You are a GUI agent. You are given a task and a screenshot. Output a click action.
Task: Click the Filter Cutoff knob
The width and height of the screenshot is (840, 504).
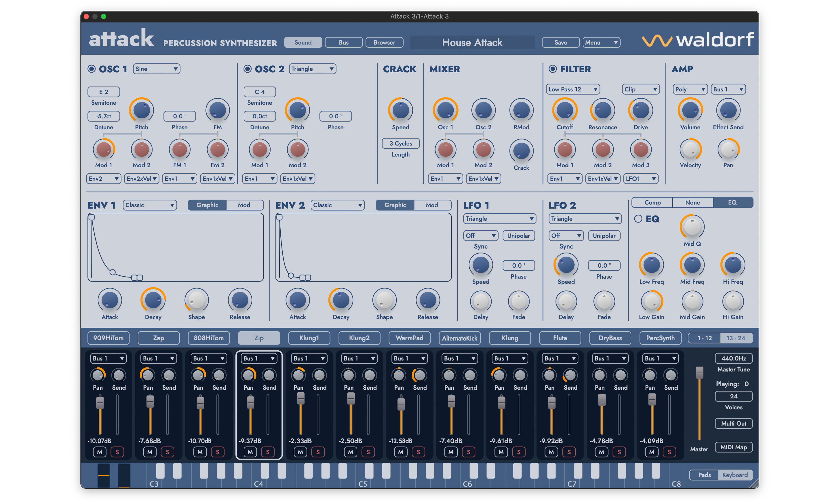[x=564, y=110]
